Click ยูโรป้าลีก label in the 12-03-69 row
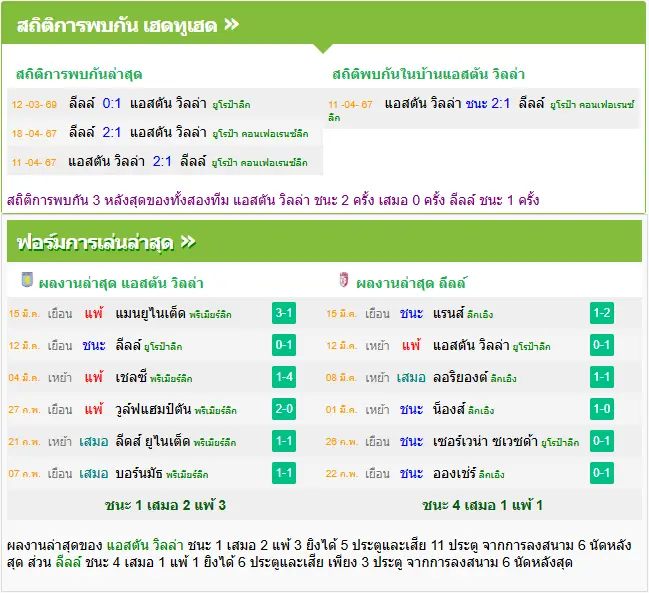This screenshot has width=649, height=593. click(231, 105)
